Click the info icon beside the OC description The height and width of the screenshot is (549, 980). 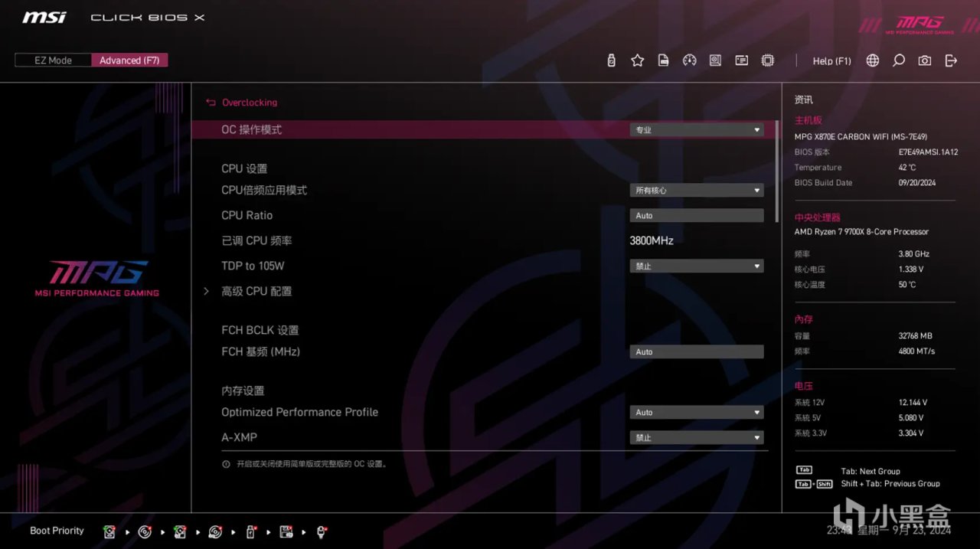(226, 464)
